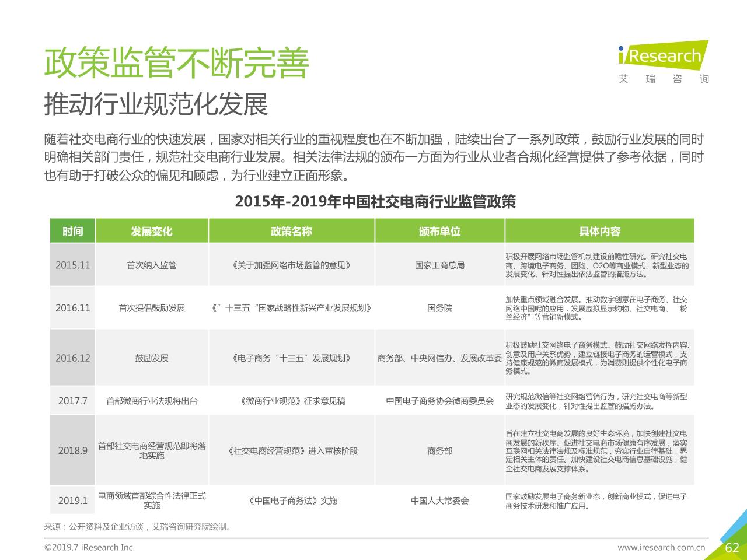Image resolution: width=747 pixels, height=560 pixels.
Task: Click the source note 来源：公开资料及企业访谈
Action: tap(139, 526)
